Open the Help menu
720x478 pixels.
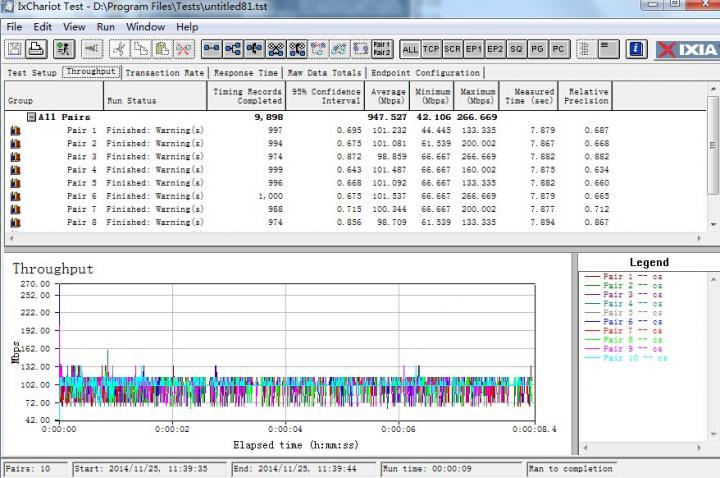187,27
